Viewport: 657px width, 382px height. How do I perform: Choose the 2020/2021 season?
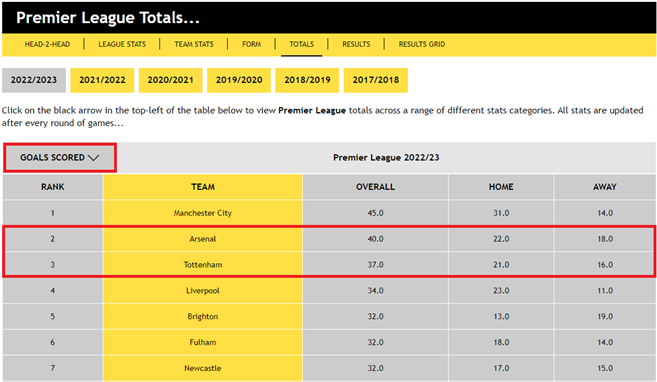coord(171,80)
